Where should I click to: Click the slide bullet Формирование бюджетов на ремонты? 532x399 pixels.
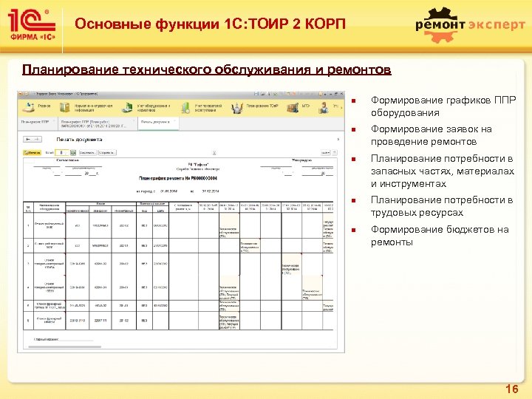tap(440, 236)
